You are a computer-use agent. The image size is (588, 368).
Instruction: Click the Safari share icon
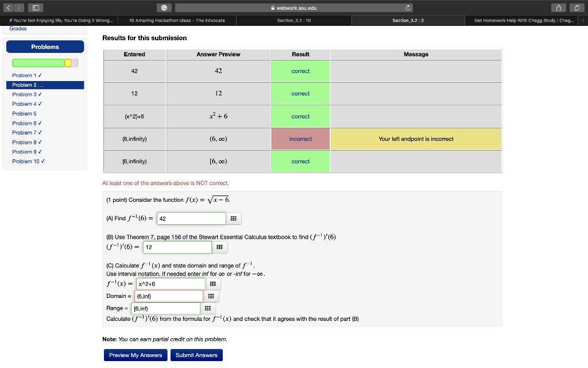pyautogui.click(x=558, y=7)
